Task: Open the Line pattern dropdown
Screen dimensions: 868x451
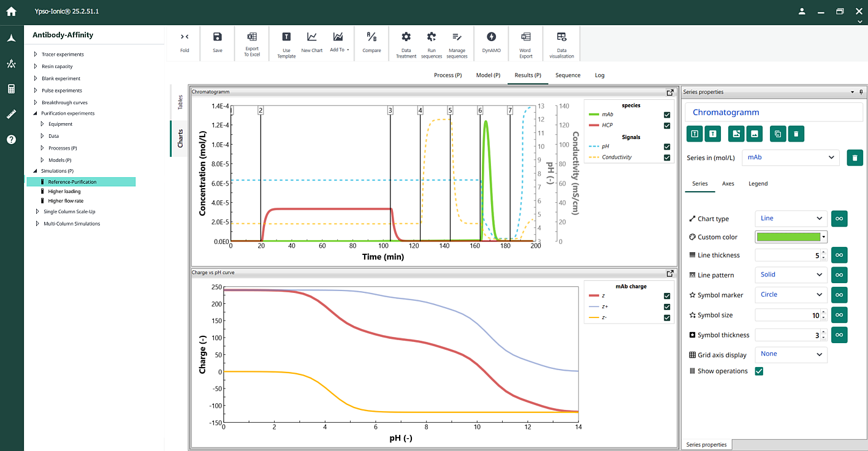Action: pos(790,275)
